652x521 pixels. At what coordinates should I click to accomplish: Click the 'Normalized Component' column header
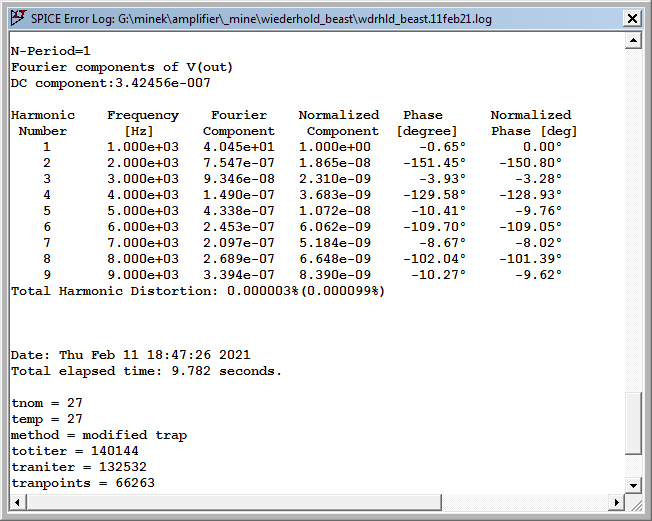pos(339,123)
